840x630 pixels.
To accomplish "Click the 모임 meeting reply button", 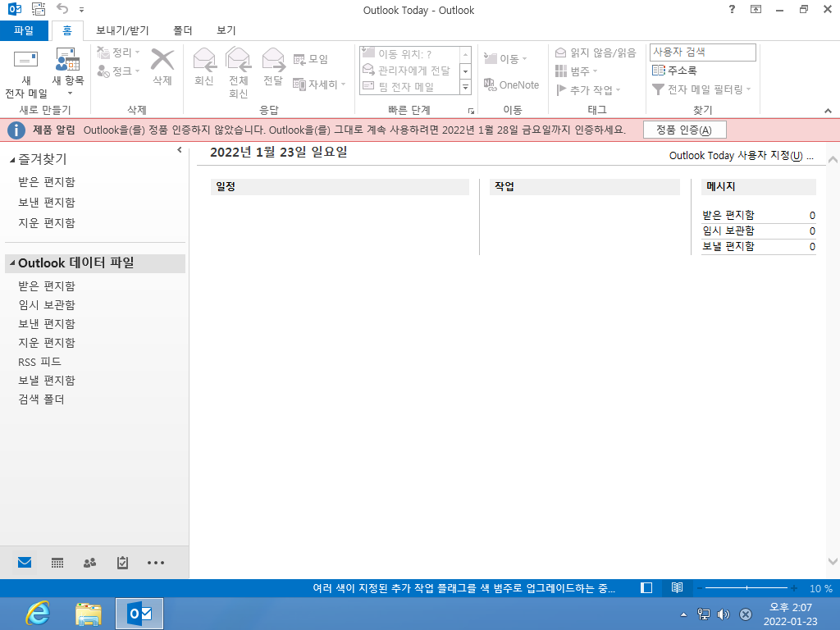I will [311, 59].
